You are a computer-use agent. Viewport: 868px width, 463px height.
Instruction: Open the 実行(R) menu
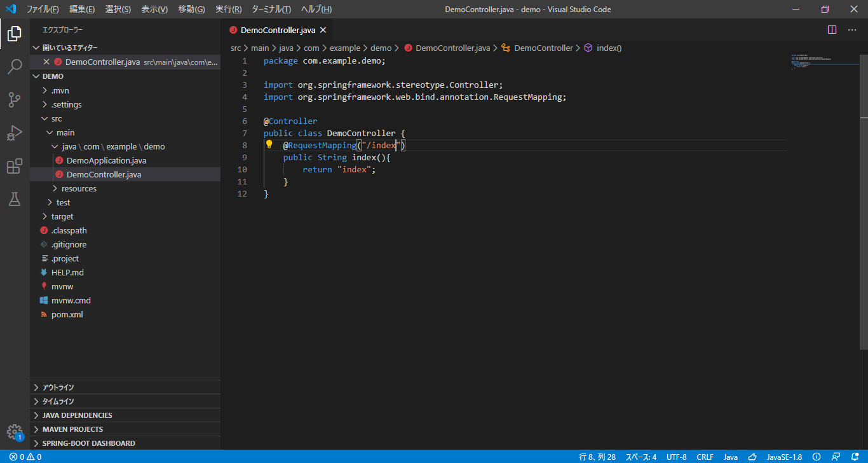coord(228,9)
